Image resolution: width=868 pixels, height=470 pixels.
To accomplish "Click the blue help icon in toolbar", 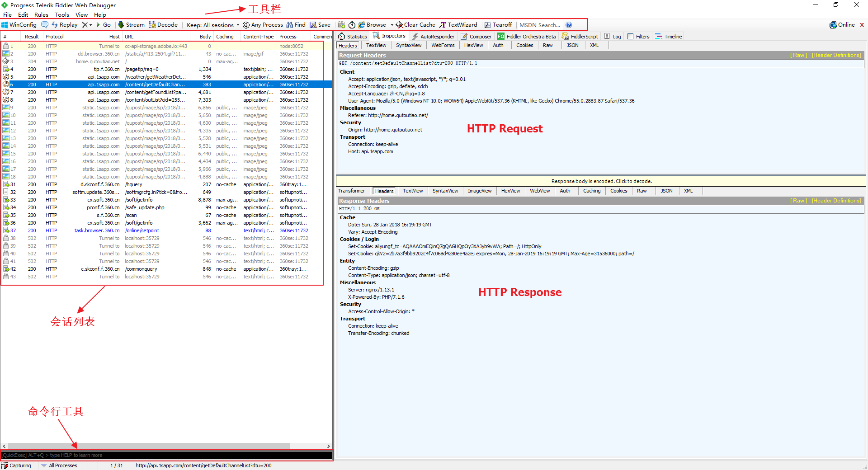I will click(x=569, y=25).
